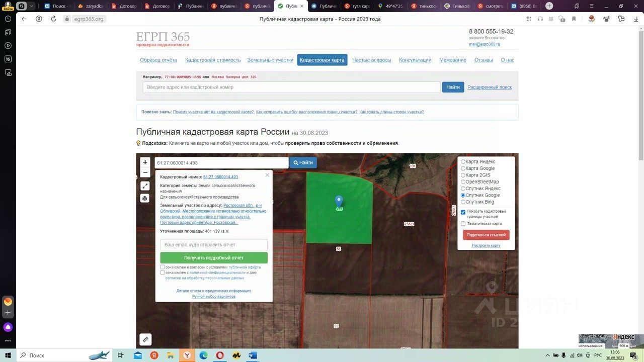Open Ручной выбор вариантов link
This screenshot has width=644, height=362.
click(x=214, y=296)
